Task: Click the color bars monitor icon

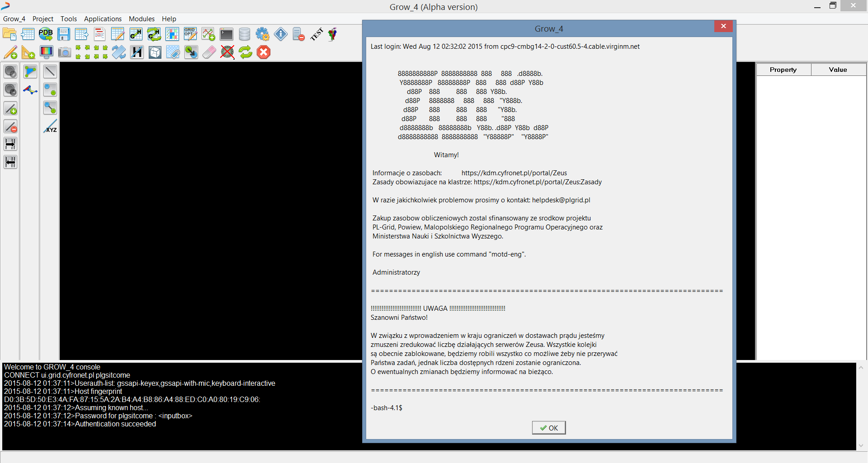Action: [47, 52]
